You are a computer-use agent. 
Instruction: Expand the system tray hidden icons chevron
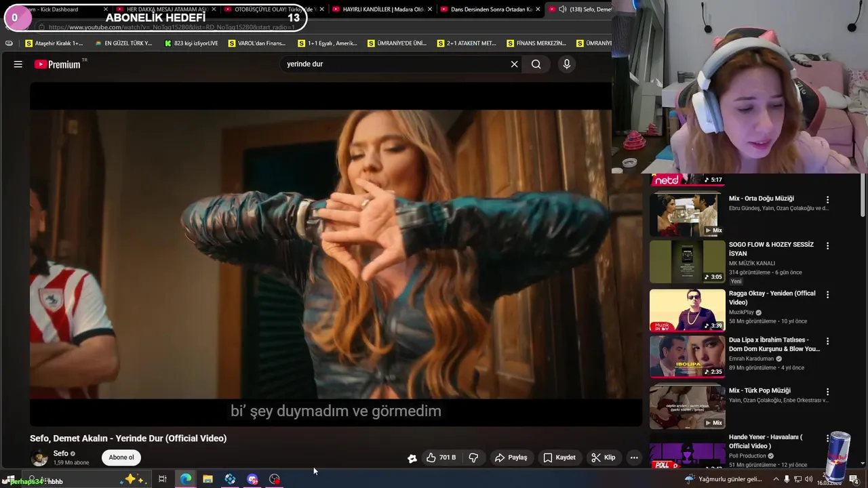[x=776, y=479]
